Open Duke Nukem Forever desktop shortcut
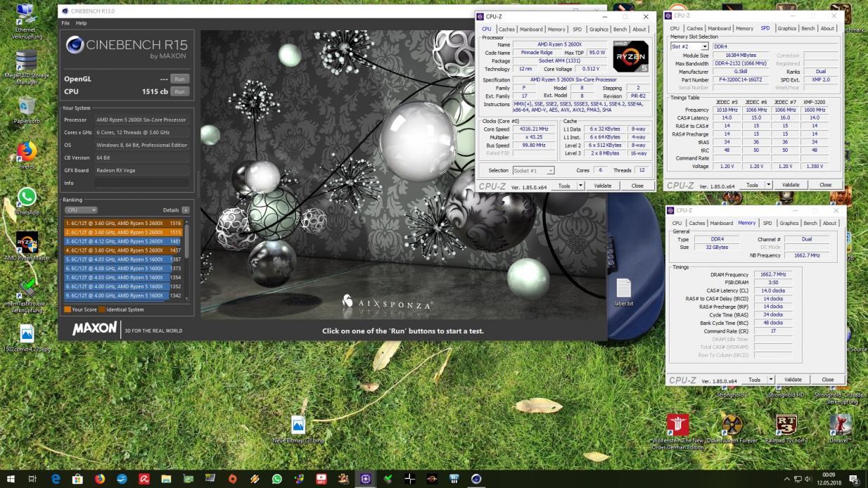 [732, 429]
